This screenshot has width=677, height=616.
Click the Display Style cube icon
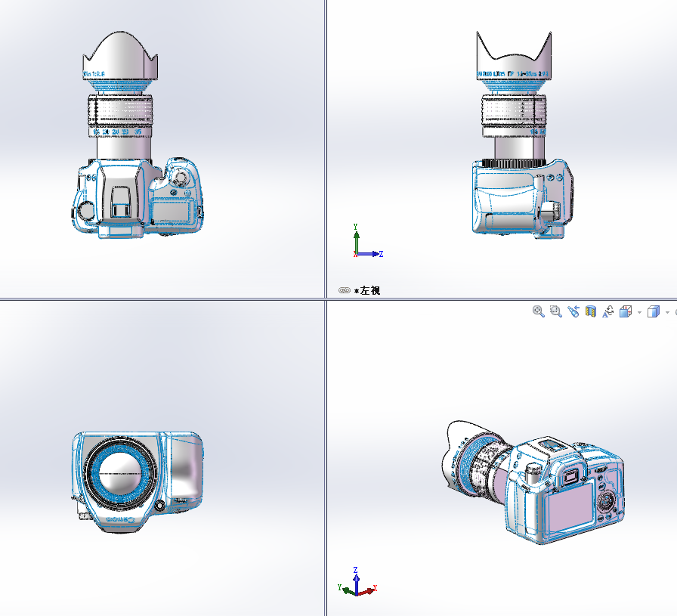654,311
